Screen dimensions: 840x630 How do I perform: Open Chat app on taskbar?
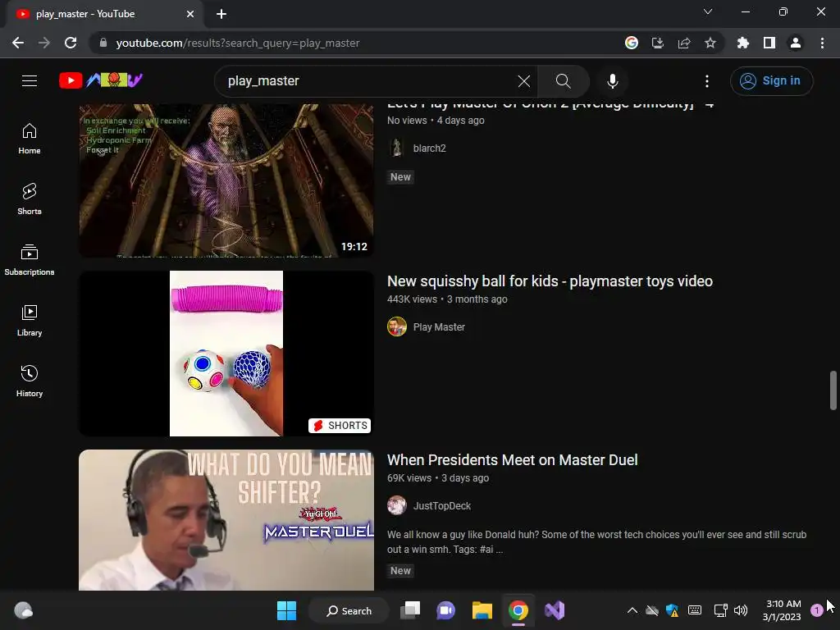pos(445,610)
